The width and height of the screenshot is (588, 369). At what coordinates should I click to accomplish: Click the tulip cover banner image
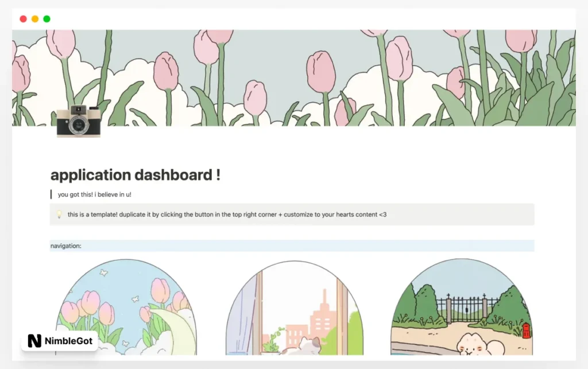(x=294, y=78)
